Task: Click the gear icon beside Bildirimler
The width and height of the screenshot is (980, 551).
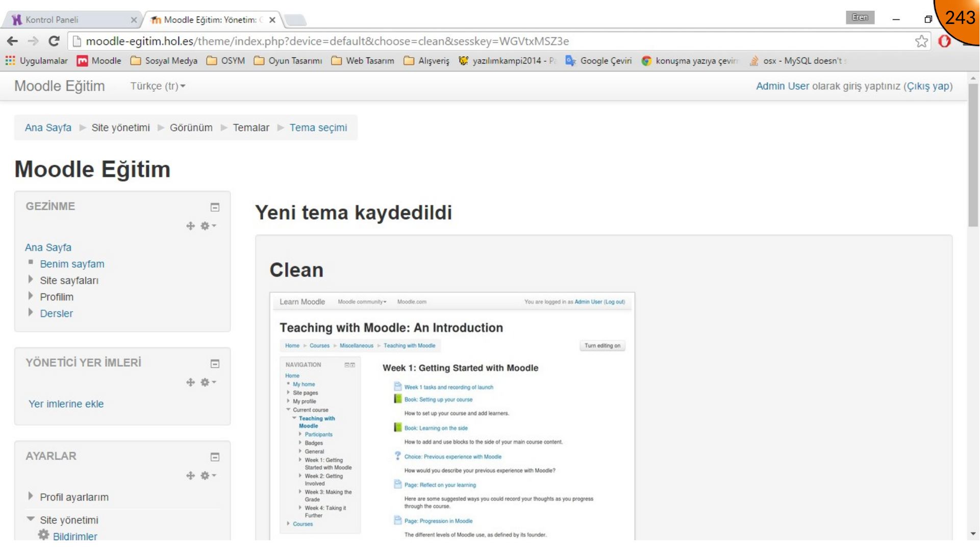Action: point(44,535)
